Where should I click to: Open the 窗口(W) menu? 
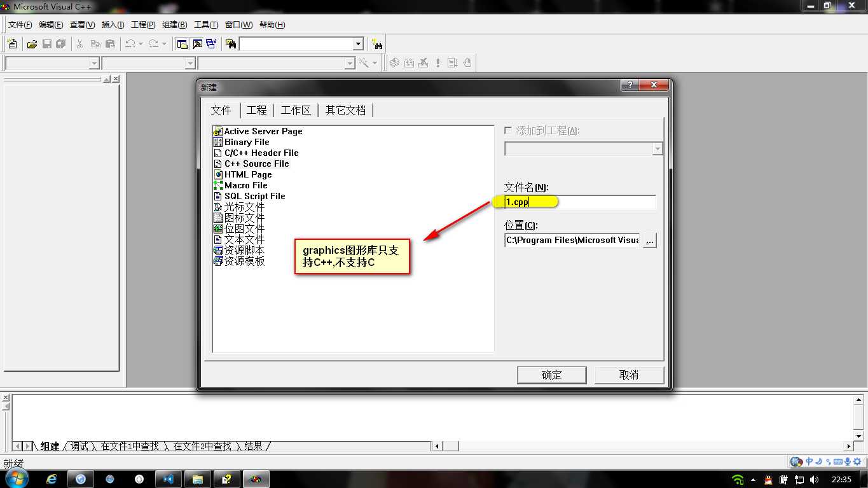click(239, 25)
